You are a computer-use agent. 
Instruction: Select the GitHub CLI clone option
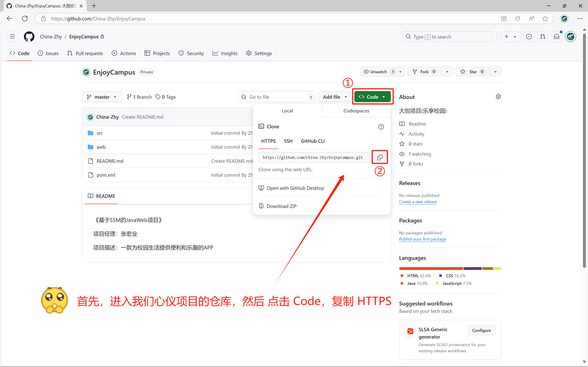point(313,141)
